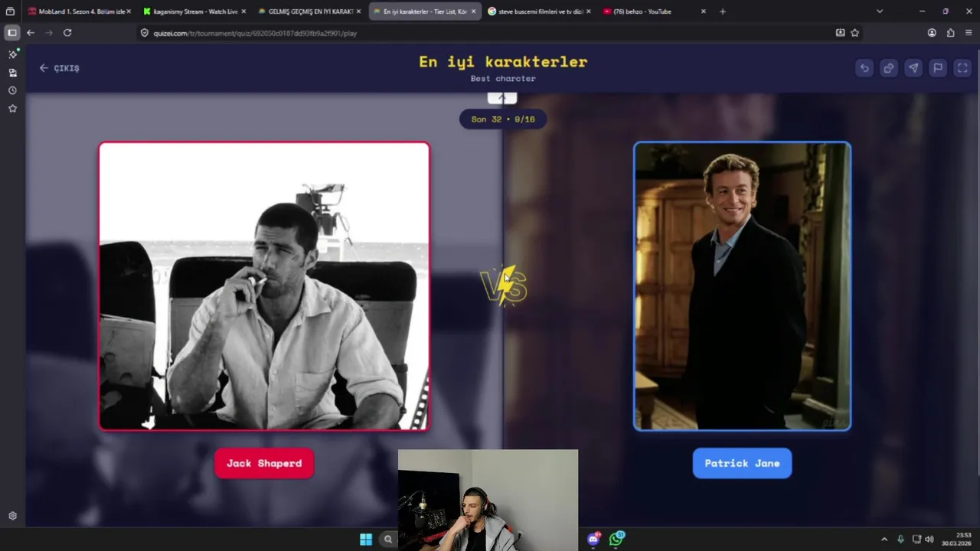
Task: Open the sidebar settings gear icon
Action: pyautogui.click(x=12, y=516)
